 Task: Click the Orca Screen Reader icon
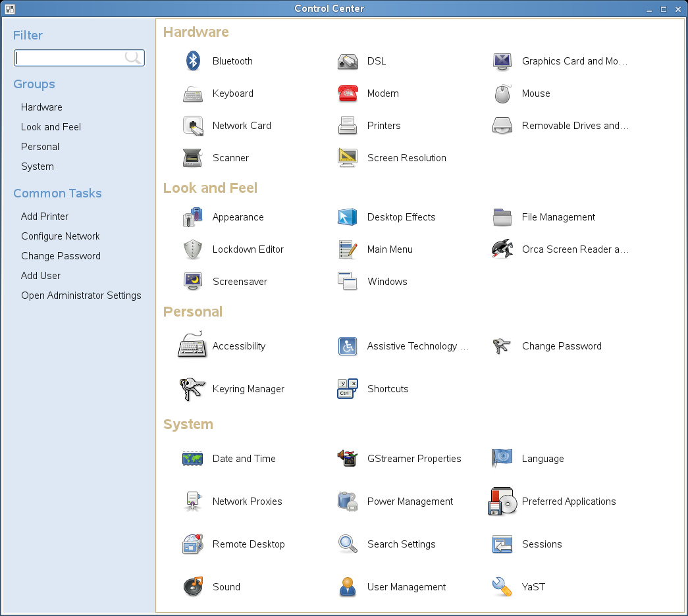502,249
